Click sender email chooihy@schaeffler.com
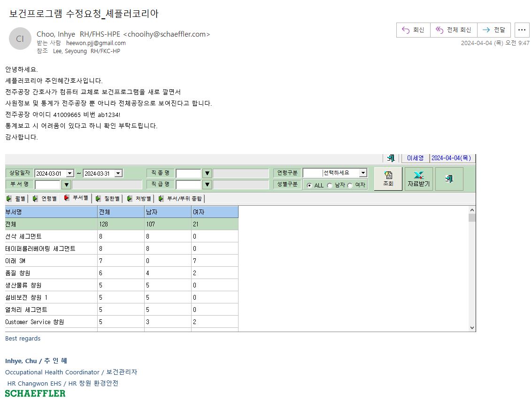Image resolution: width=532 pixels, height=403 pixels. [167, 34]
